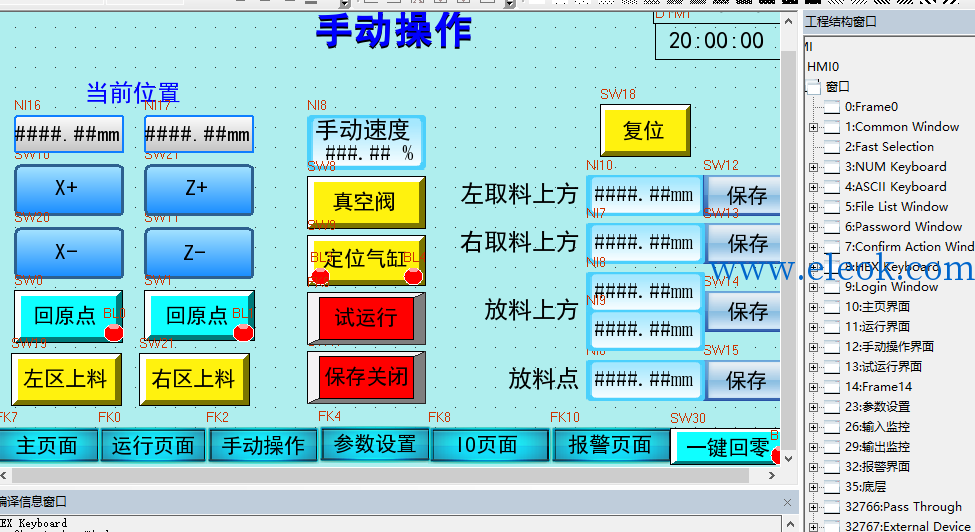This screenshot has width=975, height=532.
Task: Click the page icon beside 1:Common Window
Action: click(x=831, y=127)
